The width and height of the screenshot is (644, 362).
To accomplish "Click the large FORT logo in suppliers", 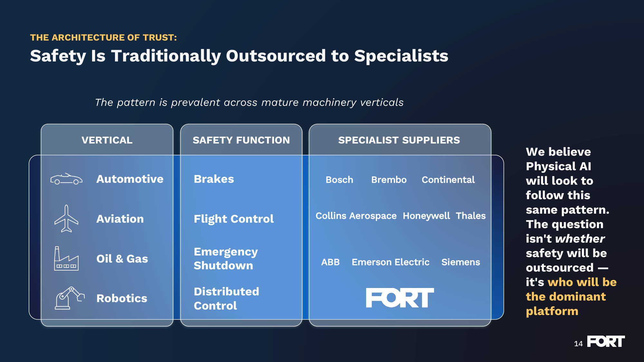I will (400, 298).
